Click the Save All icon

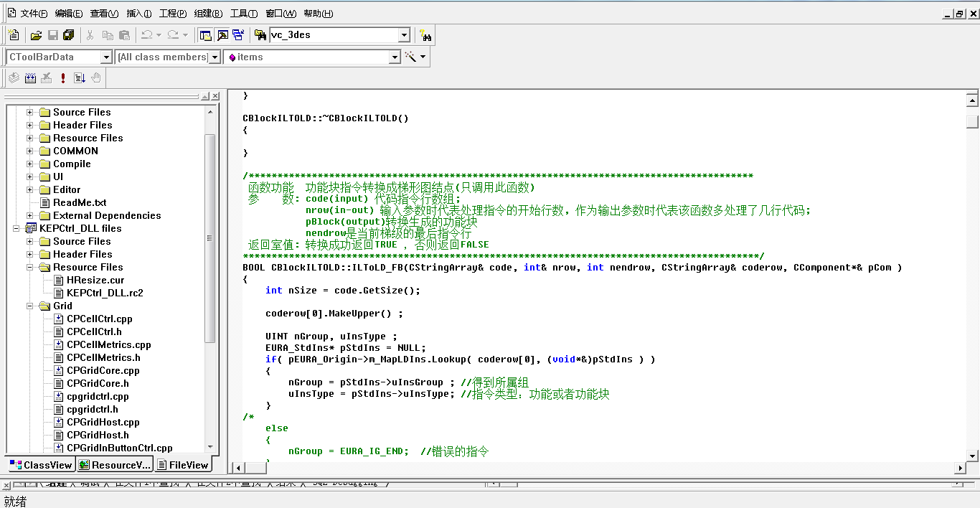(x=69, y=34)
